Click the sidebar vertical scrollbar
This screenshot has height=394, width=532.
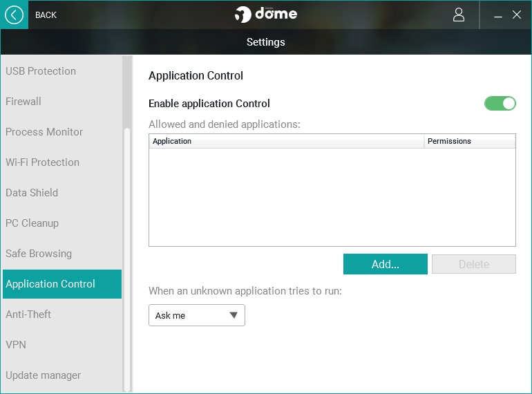click(126, 259)
